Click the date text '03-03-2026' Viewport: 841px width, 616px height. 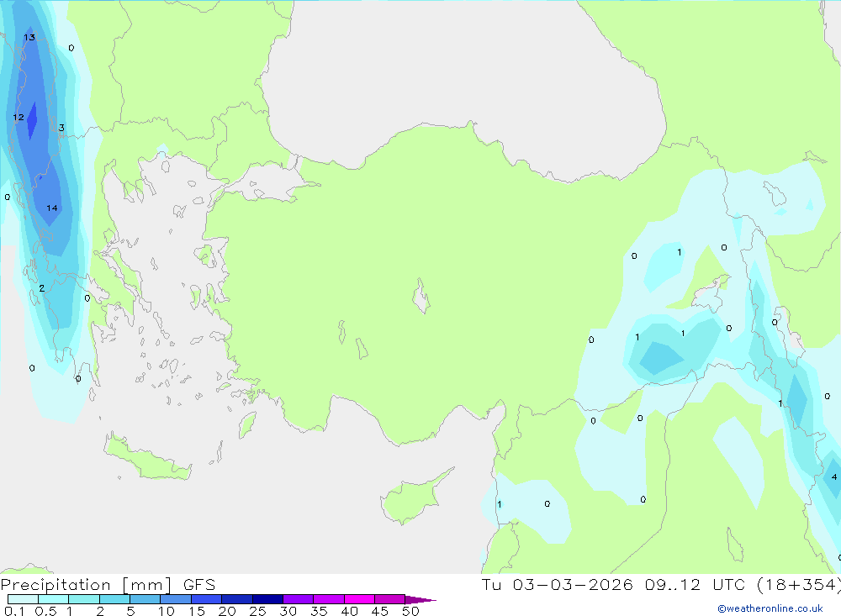pos(572,584)
